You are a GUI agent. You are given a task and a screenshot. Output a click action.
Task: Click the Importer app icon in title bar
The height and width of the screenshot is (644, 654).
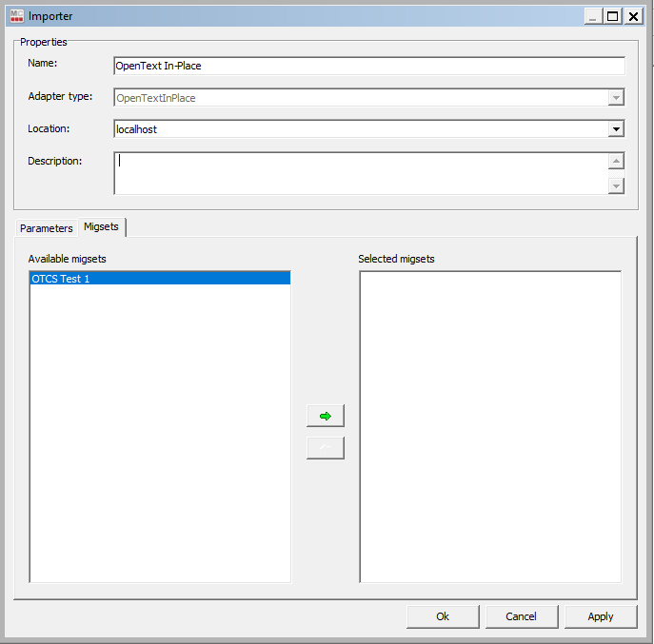(16, 15)
